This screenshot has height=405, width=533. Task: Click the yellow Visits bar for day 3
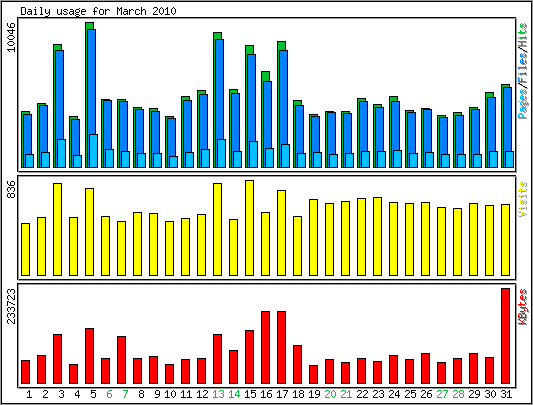point(57,229)
